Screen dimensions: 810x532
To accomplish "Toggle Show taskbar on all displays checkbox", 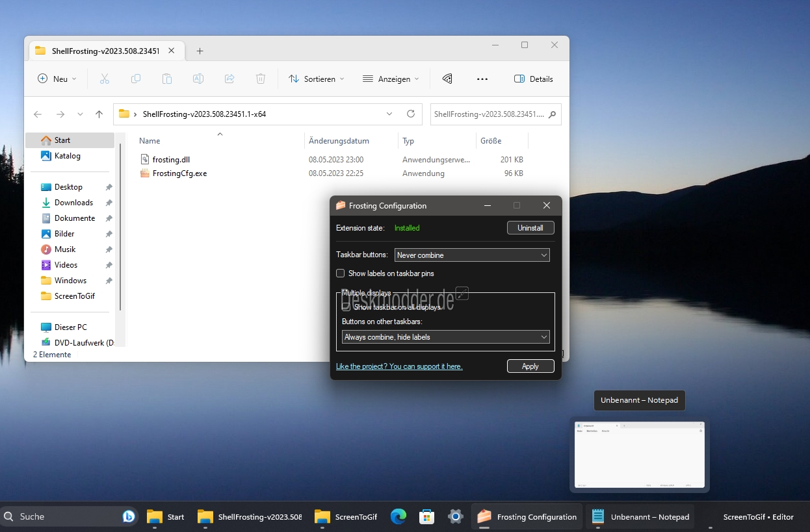I will point(346,307).
